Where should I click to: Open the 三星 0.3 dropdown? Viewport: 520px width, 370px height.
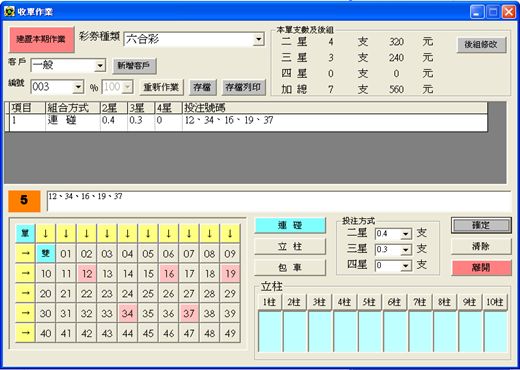(406, 250)
